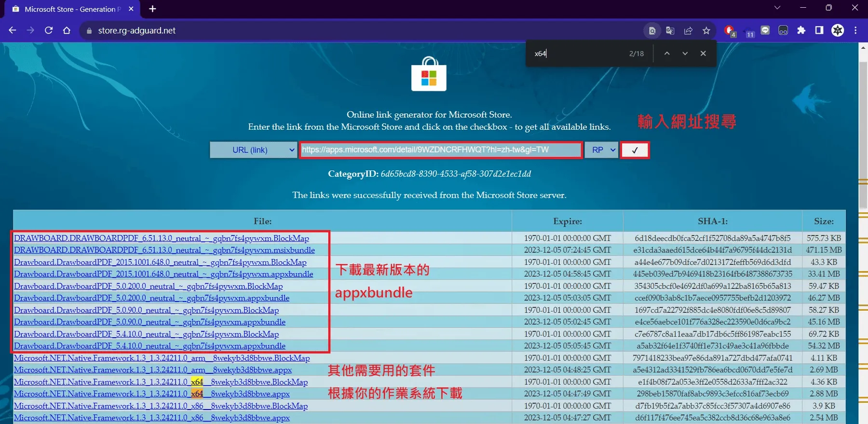Image resolution: width=868 pixels, height=424 pixels.
Task: Download DrawboardPDF 2015.1001.648.0 appxbundle
Action: coord(163,274)
